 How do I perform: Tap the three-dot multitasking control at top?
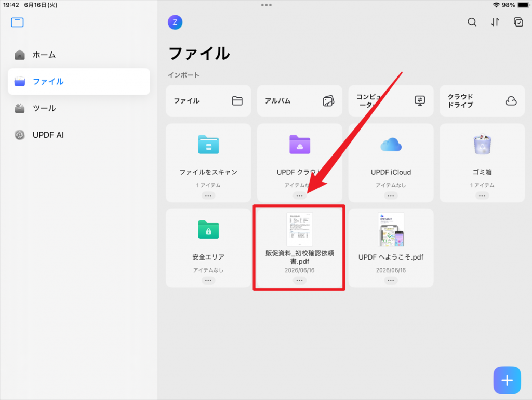267,5
